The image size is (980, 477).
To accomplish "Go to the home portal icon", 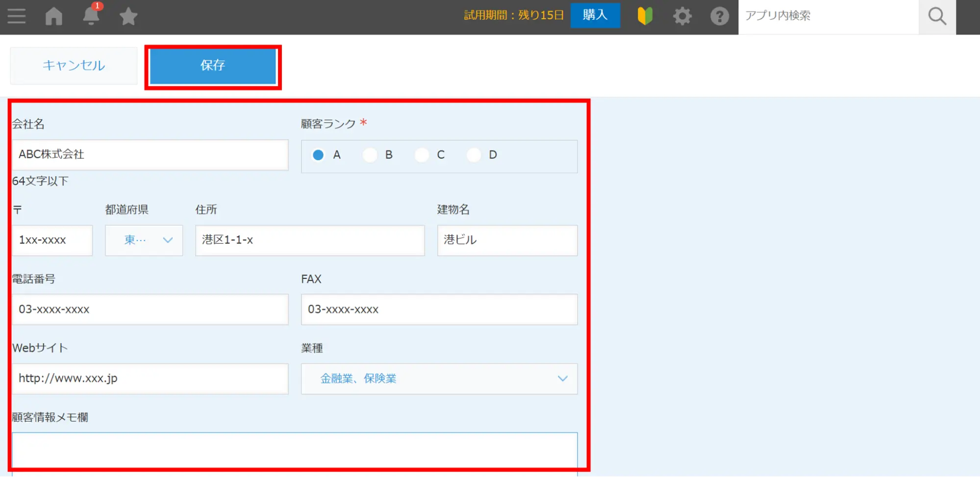I will pyautogui.click(x=54, y=16).
